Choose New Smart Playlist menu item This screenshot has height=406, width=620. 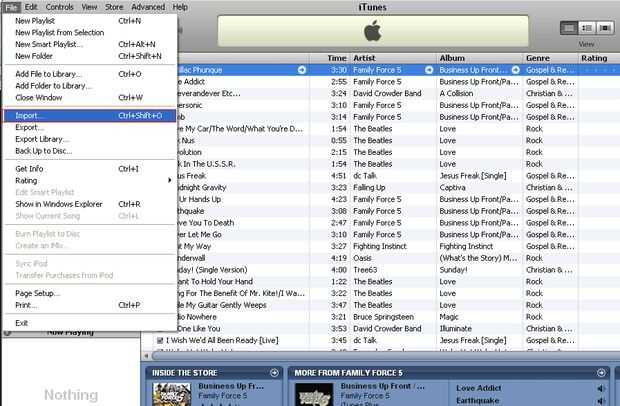point(89,44)
